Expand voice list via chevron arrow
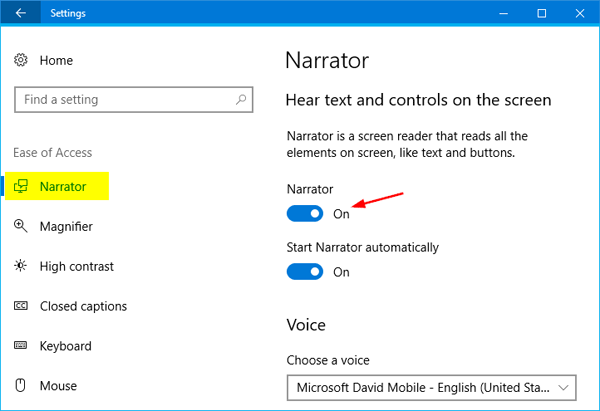This screenshot has width=600, height=411. (565, 387)
